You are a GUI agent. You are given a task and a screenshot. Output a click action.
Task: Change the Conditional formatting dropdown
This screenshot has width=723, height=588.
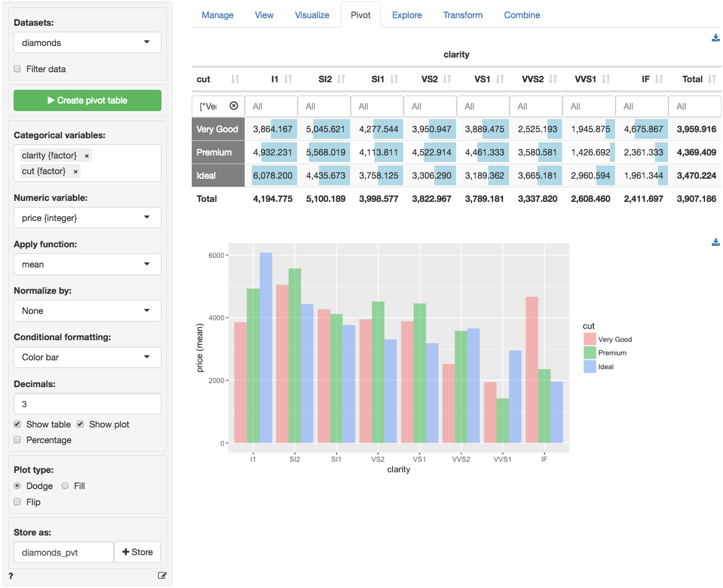[x=87, y=357]
